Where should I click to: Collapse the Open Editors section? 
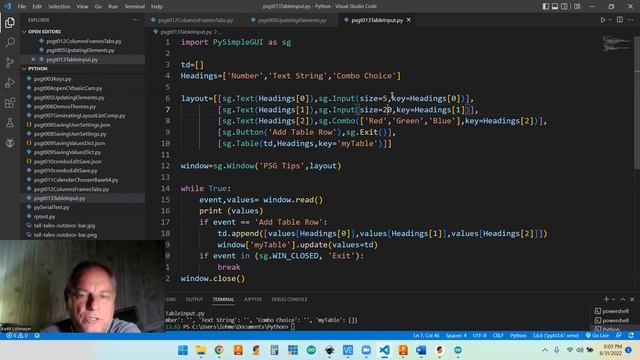coord(44,32)
